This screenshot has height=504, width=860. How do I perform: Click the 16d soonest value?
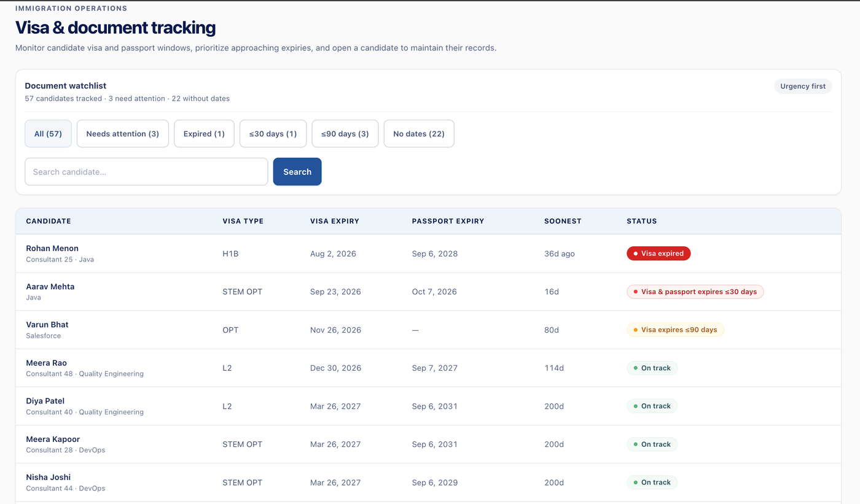[x=552, y=292]
